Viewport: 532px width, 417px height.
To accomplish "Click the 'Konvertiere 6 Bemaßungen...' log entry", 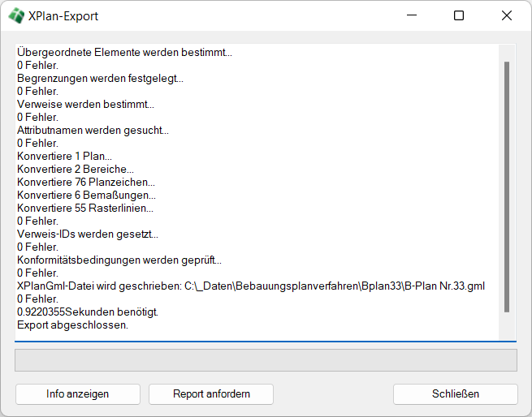I will 86,196.
